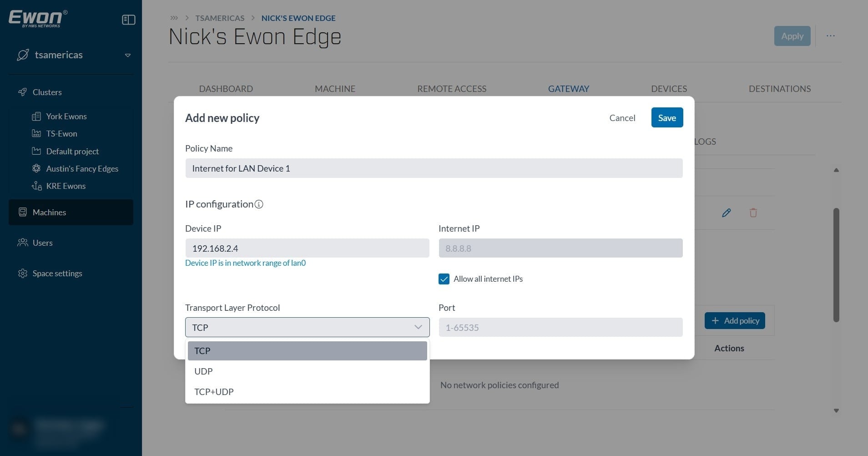Uncheck Allow all internet IPs
The image size is (868, 456).
coord(444,279)
